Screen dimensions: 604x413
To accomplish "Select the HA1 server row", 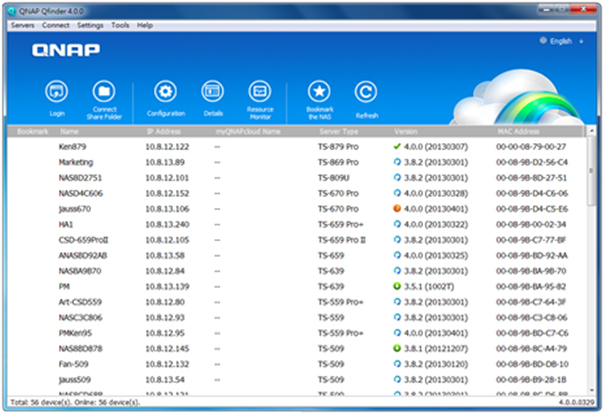I will [297, 224].
